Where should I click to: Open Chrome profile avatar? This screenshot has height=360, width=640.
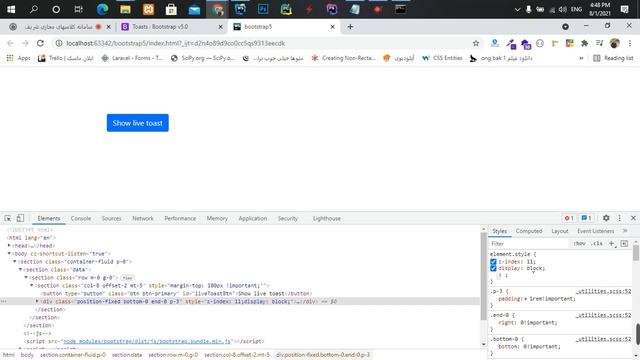(x=614, y=43)
